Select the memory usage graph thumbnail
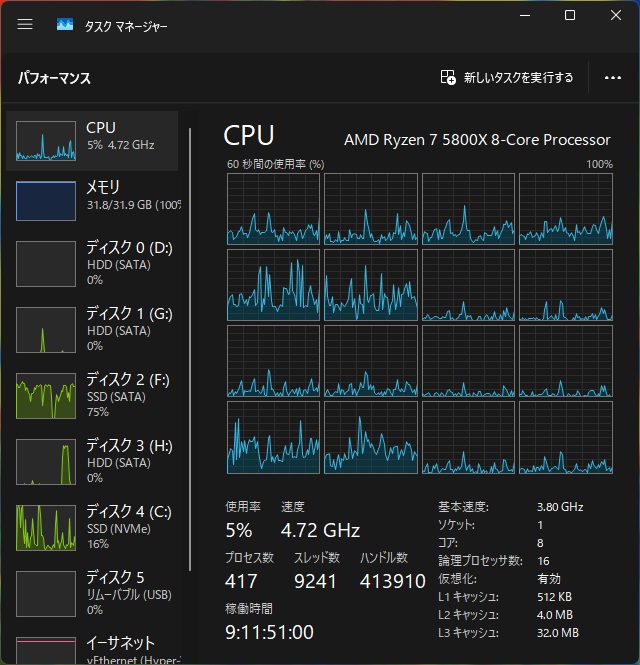The height and width of the screenshot is (665, 640). point(46,201)
